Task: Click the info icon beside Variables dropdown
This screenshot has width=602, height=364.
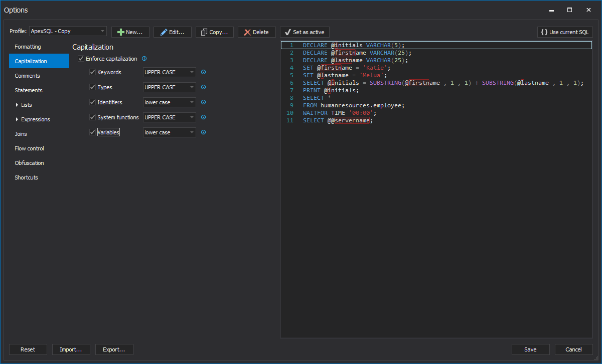Action: pyautogui.click(x=203, y=132)
